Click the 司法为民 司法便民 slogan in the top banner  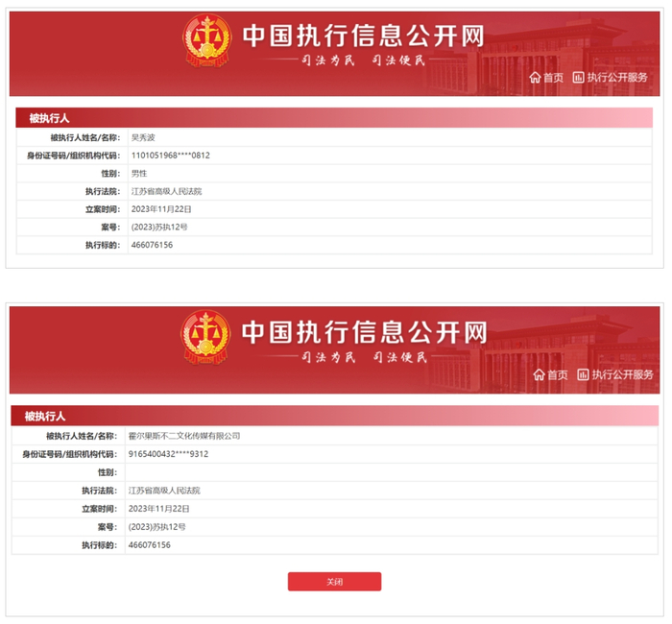tap(364, 60)
